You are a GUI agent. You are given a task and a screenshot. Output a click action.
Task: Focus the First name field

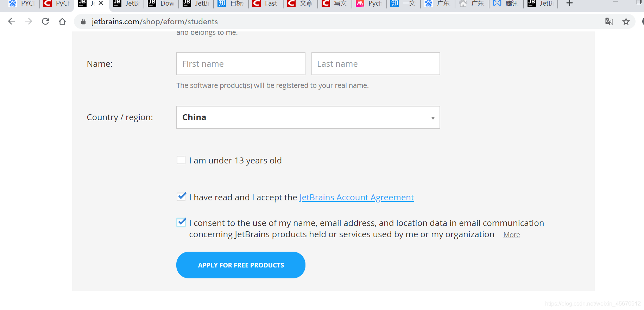click(x=241, y=64)
